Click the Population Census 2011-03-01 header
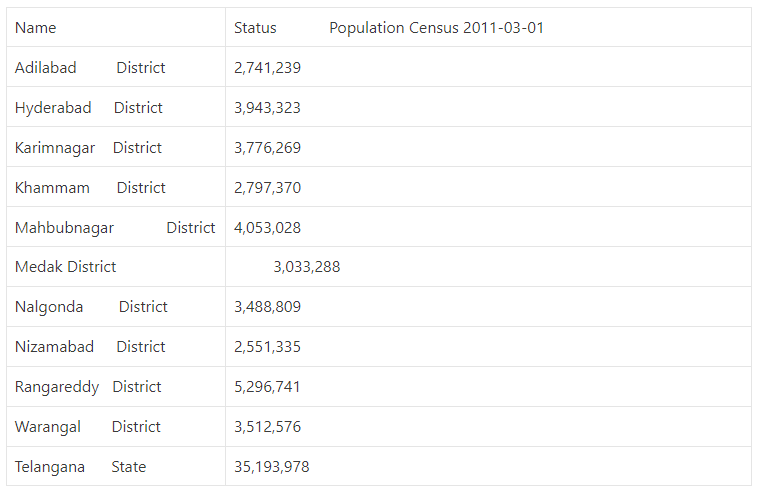The image size is (758, 490). click(436, 28)
